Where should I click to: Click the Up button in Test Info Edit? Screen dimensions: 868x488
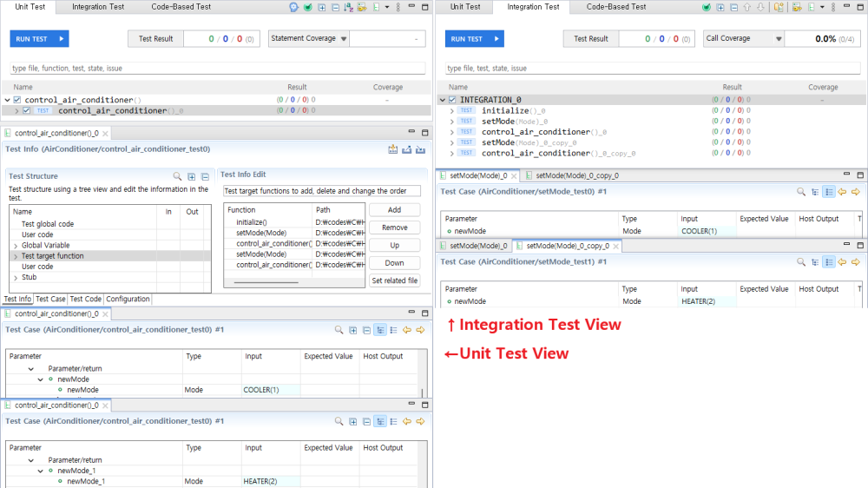[395, 246]
